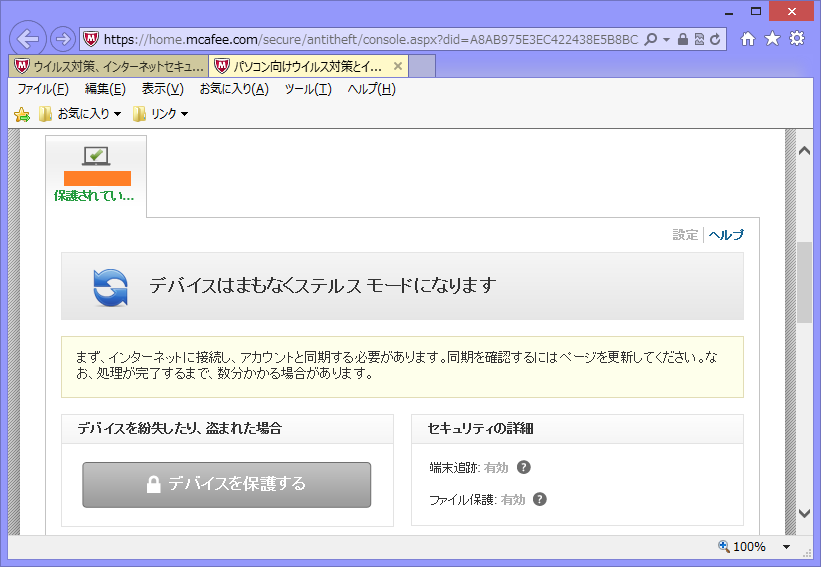The width and height of the screenshot is (821, 567).
Task: Close the active tab with its X
Action: tap(398, 66)
